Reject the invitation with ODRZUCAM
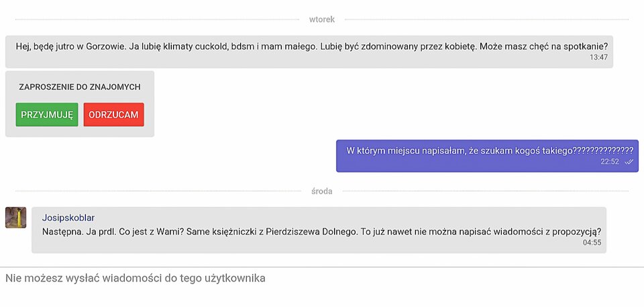This screenshot has width=644, height=307. (113, 115)
